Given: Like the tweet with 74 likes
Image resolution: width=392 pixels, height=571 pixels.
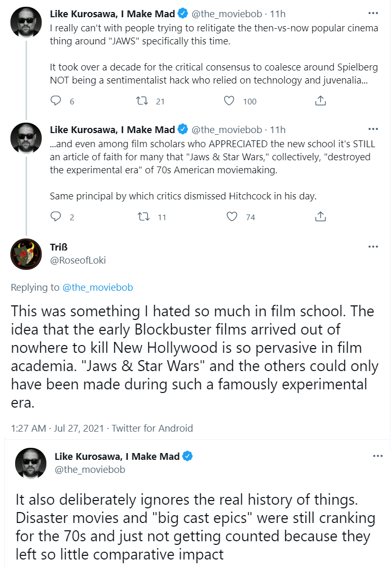Looking at the screenshot, I should coord(232,217).
